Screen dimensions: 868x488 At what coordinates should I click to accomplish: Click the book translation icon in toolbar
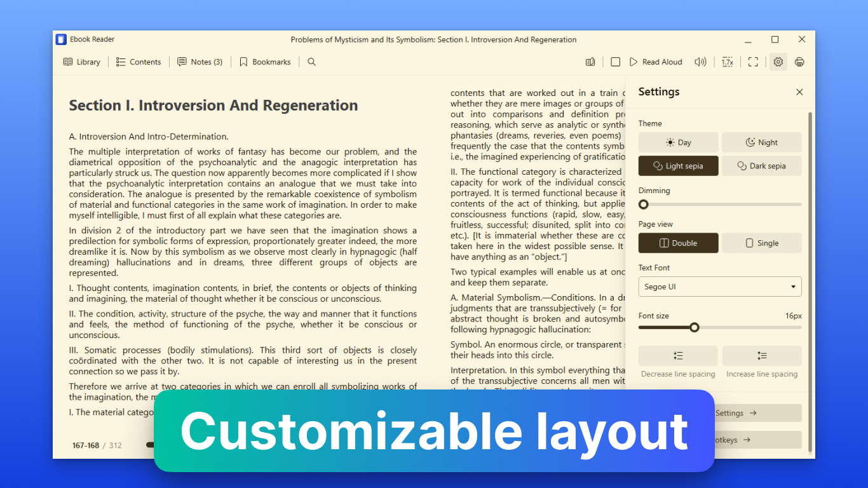tap(590, 62)
